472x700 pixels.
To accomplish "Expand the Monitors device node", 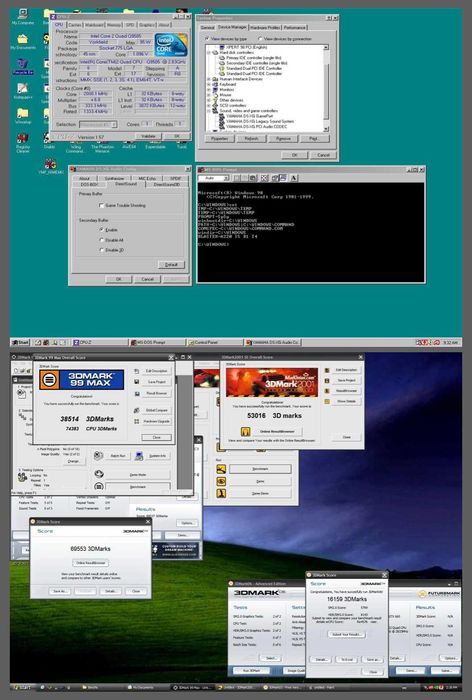I will [x=209, y=90].
